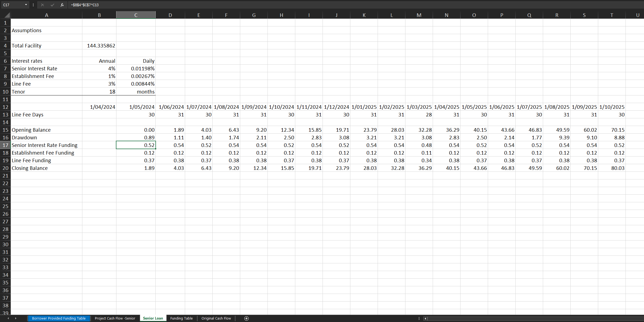Add a new sheet with plus icon
644x322 pixels.
[x=246, y=318]
